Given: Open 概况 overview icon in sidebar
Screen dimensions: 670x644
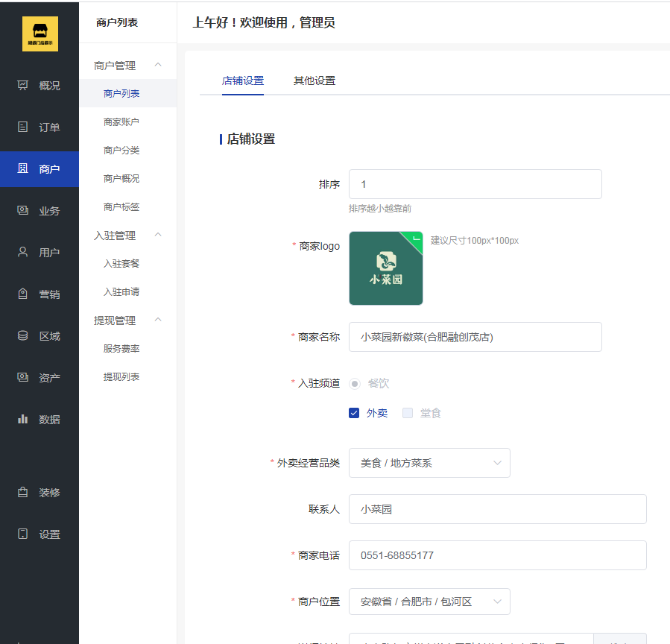Looking at the screenshot, I should 22,86.
